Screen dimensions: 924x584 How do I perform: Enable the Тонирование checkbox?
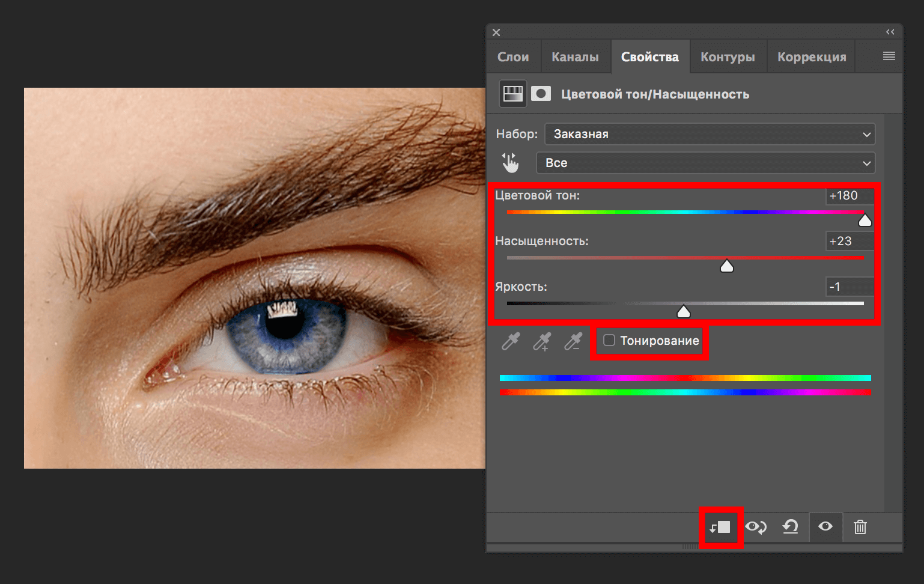click(x=609, y=340)
